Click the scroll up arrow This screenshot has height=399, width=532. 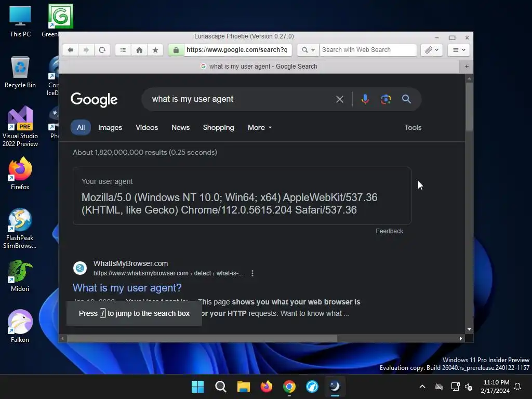click(469, 78)
